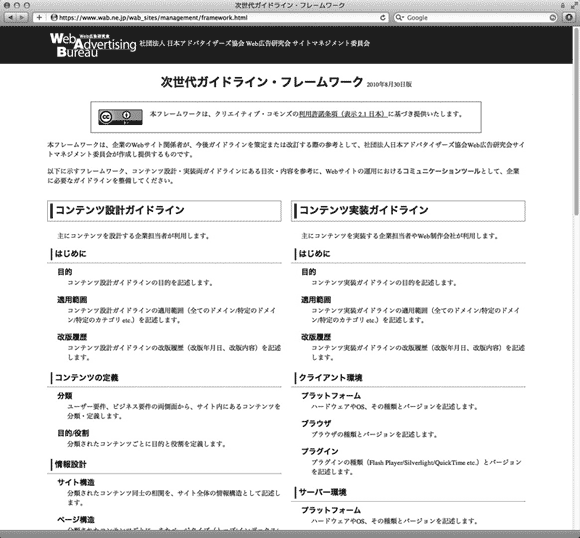Click the 目的/役割 subheading
The width and height of the screenshot is (580, 538).
73,433
